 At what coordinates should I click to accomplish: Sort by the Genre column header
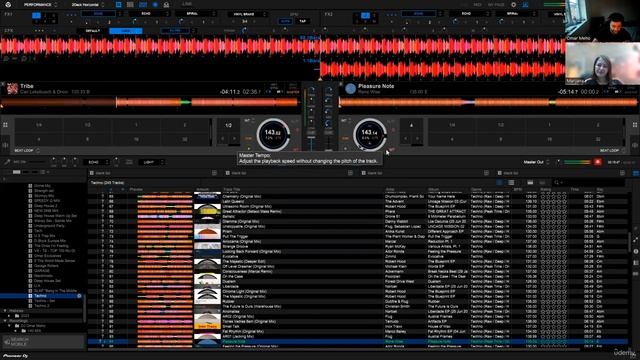(476, 189)
